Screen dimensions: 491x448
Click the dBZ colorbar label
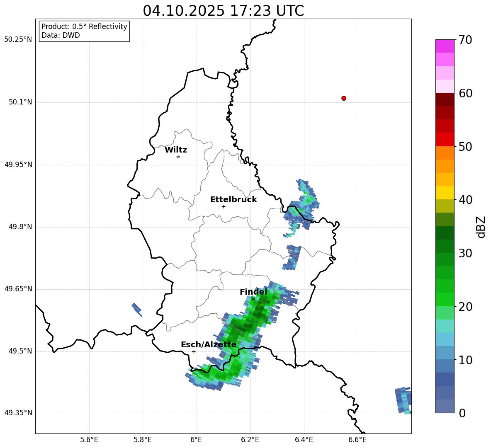pyautogui.click(x=481, y=227)
